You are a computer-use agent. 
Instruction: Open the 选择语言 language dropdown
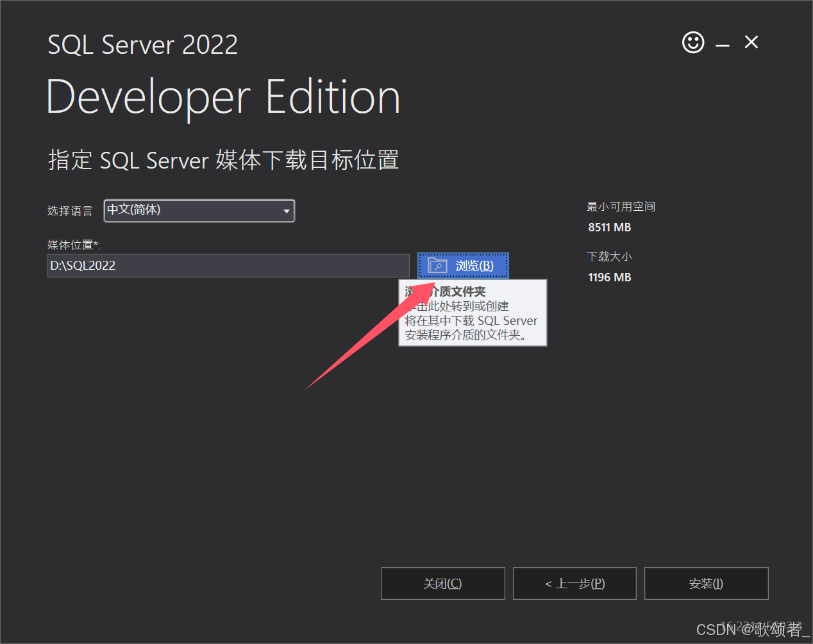tap(199, 211)
